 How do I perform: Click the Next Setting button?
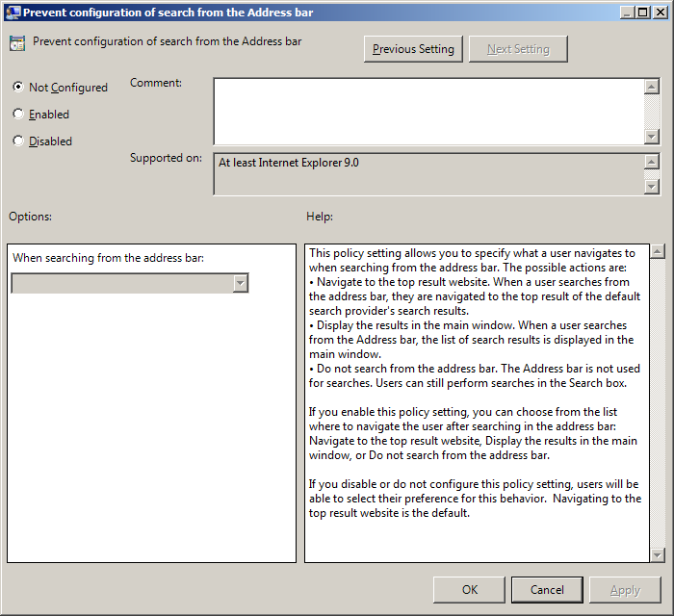pos(518,49)
